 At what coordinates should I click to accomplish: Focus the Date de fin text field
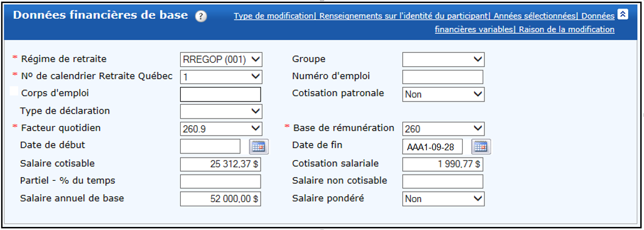click(x=433, y=146)
